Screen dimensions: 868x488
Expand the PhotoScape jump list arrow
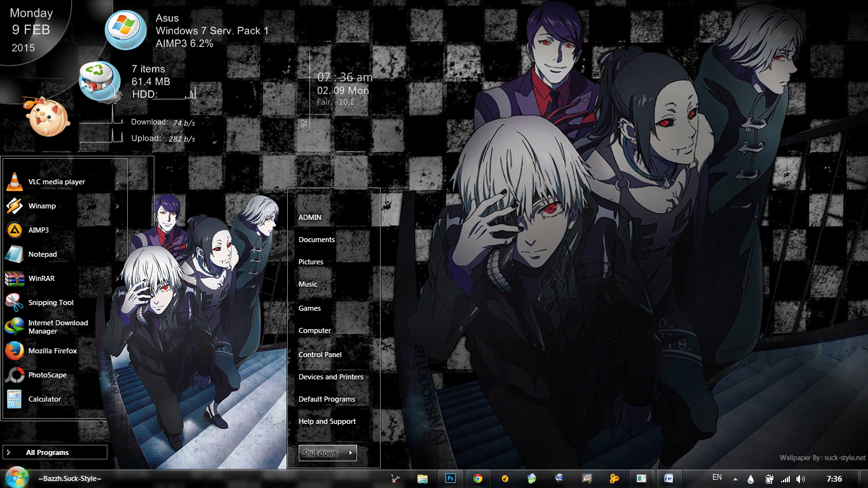[x=118, y=376]
